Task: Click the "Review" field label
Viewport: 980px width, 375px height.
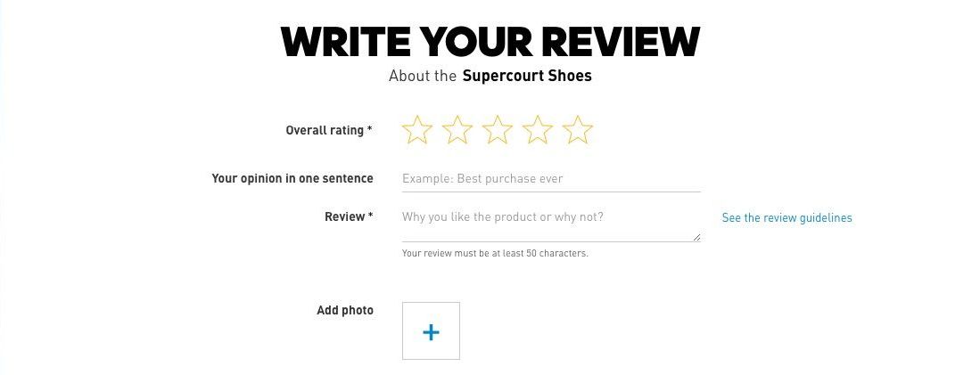Action: (x=345, y=216)
